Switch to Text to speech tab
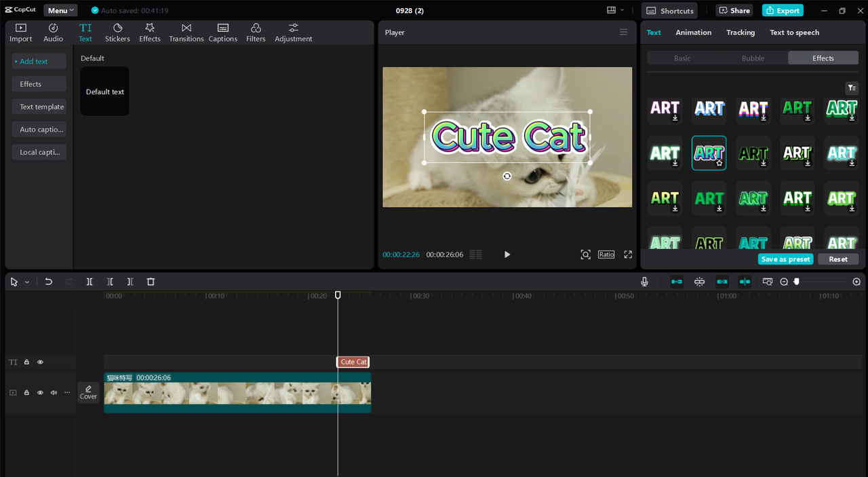 click(x=794, y=33)
